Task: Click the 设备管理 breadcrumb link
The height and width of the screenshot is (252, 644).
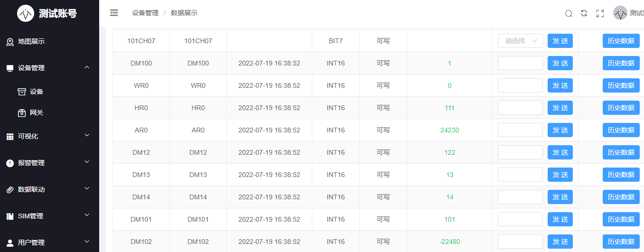Action: (x=145, y=13)
